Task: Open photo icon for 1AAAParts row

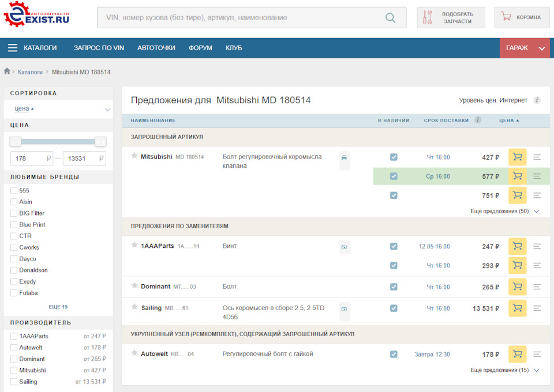Action: (x=345, y=247)
